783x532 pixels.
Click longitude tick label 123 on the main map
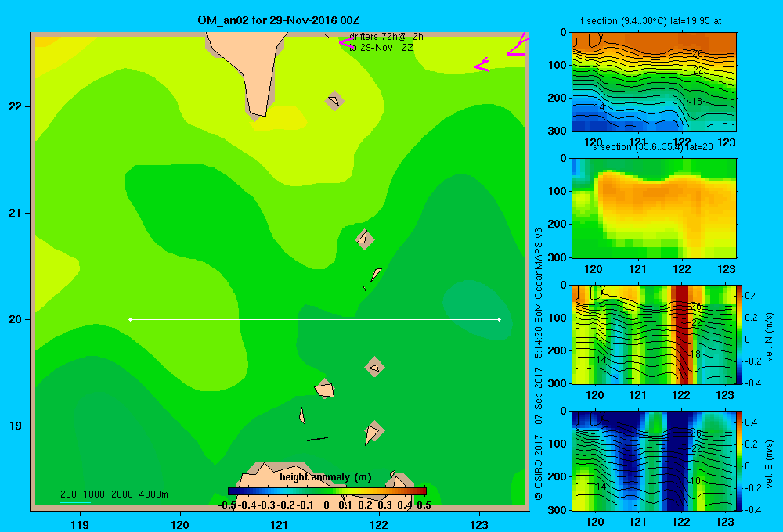pyautogui.click(x=479, y=524)
